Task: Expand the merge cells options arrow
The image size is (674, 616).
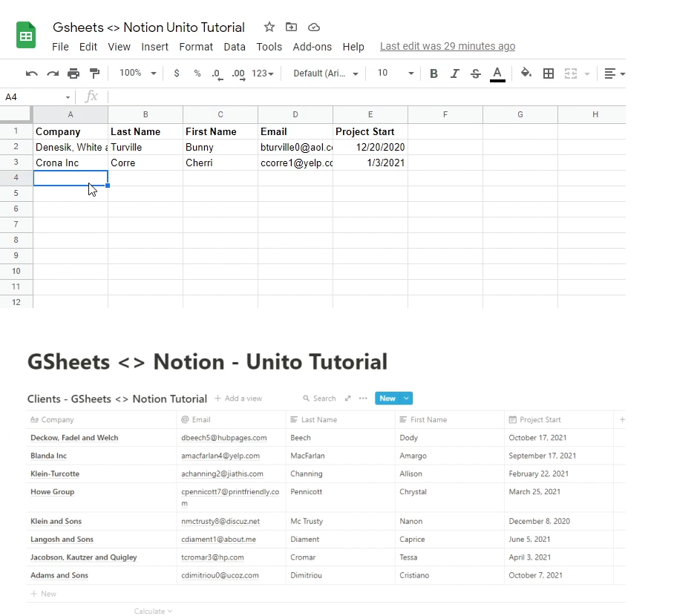Action: pyautogui.click(x=586, y=74)
